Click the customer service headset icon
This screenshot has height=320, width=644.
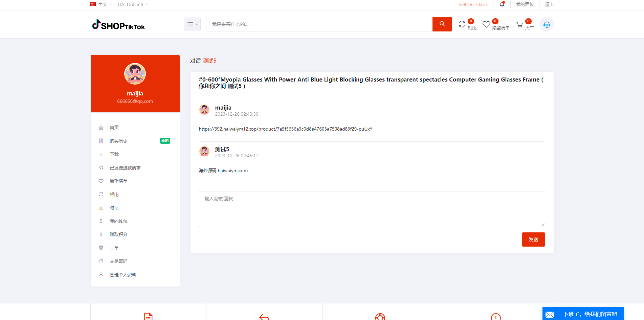click(546, 24)
